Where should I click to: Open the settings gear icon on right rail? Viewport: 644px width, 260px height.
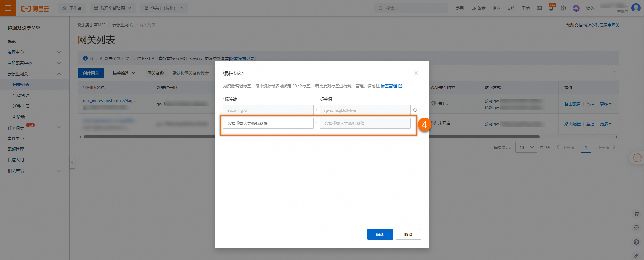[636, 242]
